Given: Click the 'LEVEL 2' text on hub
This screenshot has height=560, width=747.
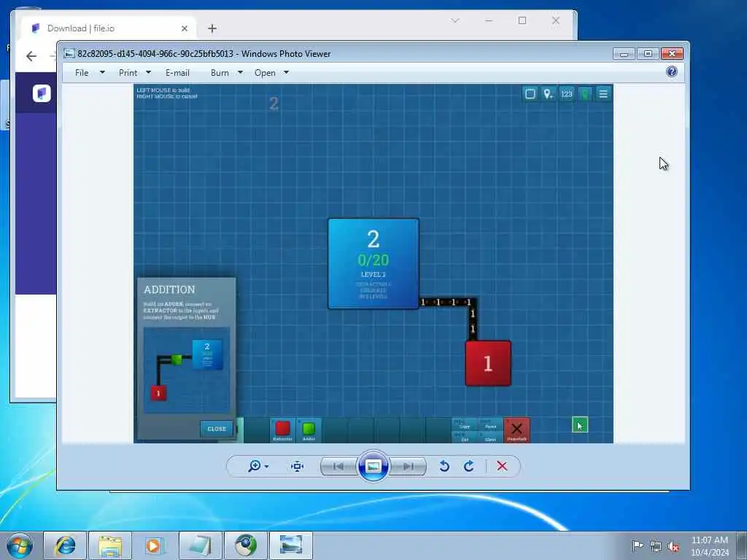Looking at the screenshot, I should [373, 274].
